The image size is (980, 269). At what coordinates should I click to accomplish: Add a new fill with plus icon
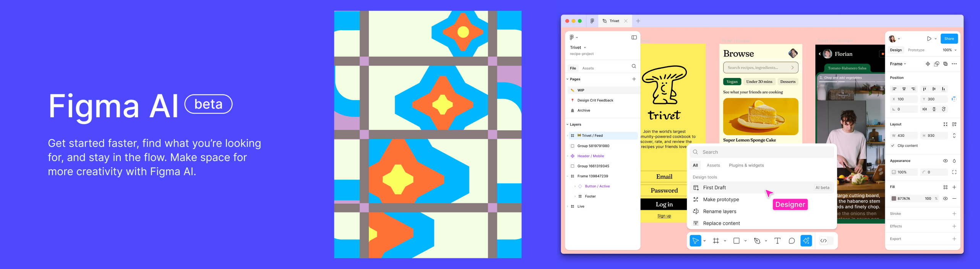[x=954, y=187]
